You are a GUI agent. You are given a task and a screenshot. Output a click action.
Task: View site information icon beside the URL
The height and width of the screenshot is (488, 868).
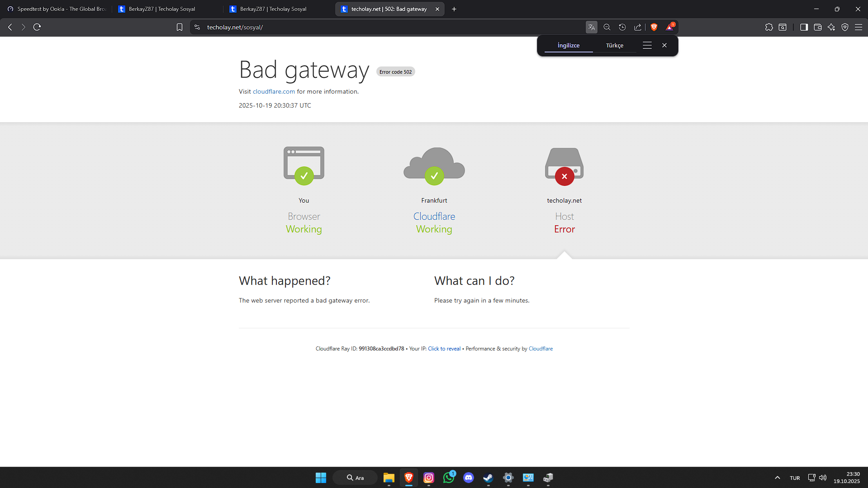tap(197, 27)
